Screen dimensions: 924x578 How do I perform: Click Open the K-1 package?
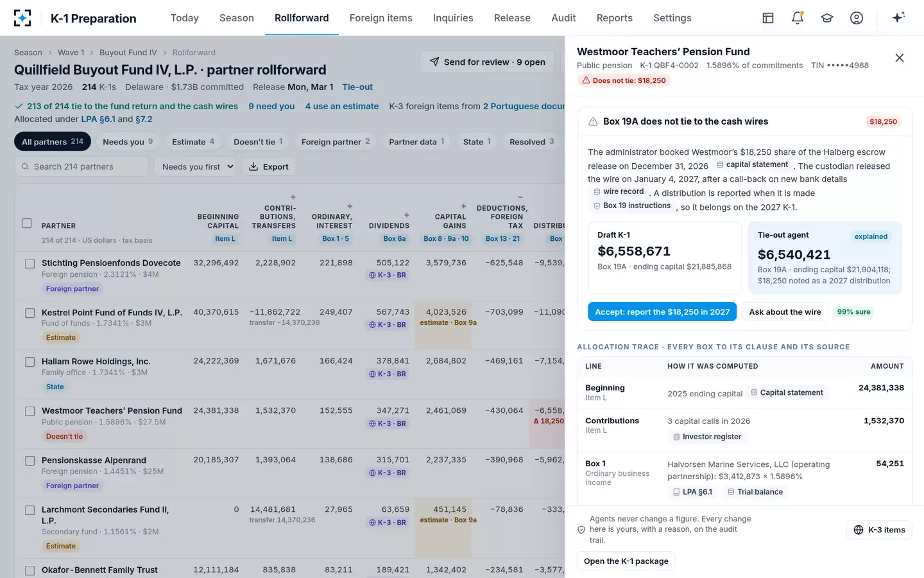click(x=626, y=561)
